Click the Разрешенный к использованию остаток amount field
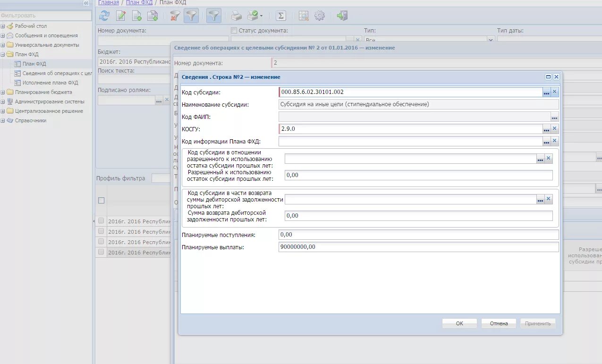The image size is (602, 364). [418, 175]
